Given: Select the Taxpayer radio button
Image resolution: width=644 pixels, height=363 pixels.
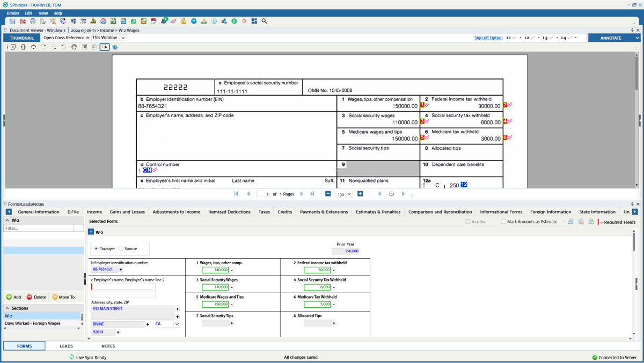Looking at the screenshot, I should pyautogui.click(x=96, y=249).
